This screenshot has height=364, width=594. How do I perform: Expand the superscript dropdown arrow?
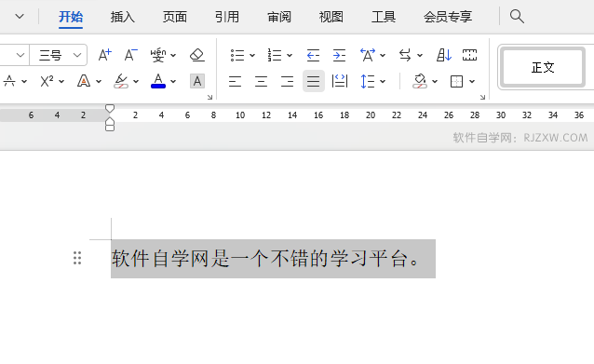point(61,81)
